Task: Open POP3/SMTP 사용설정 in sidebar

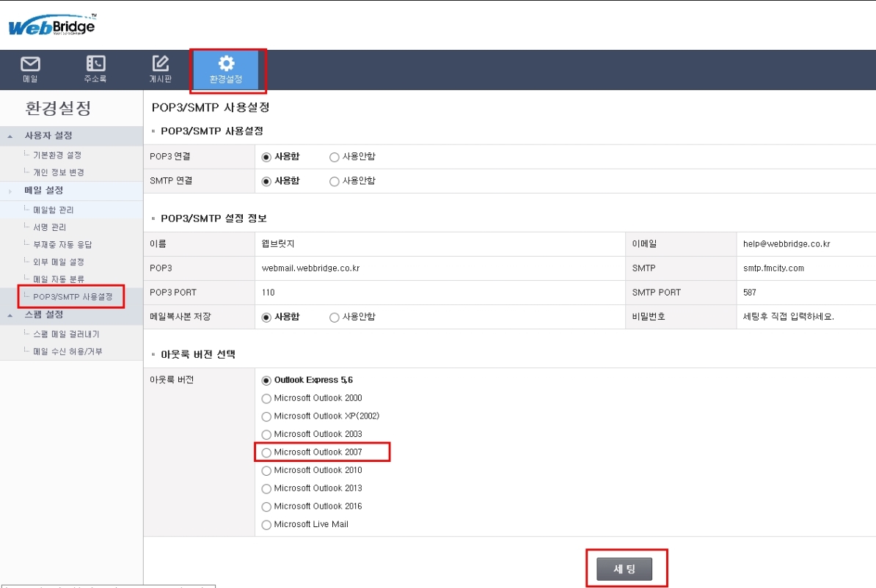Action: click(73, 296)
